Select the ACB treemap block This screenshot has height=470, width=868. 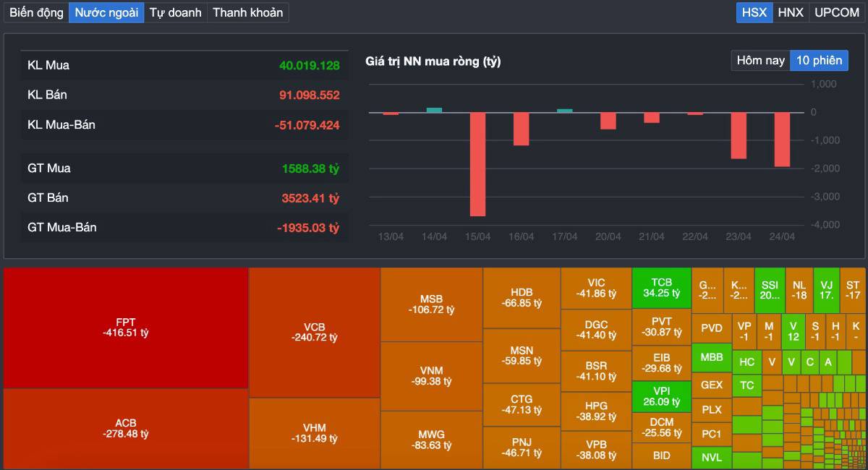tap(126, 428)
